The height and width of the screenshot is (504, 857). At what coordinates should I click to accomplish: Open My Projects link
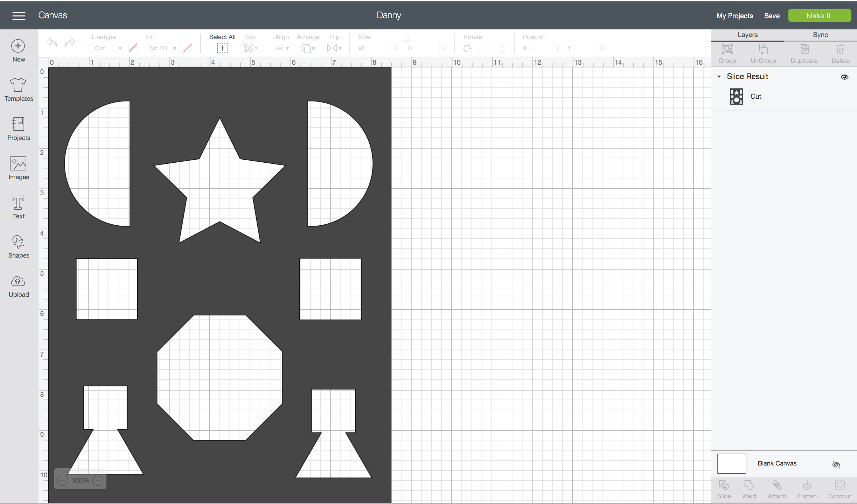734,16
